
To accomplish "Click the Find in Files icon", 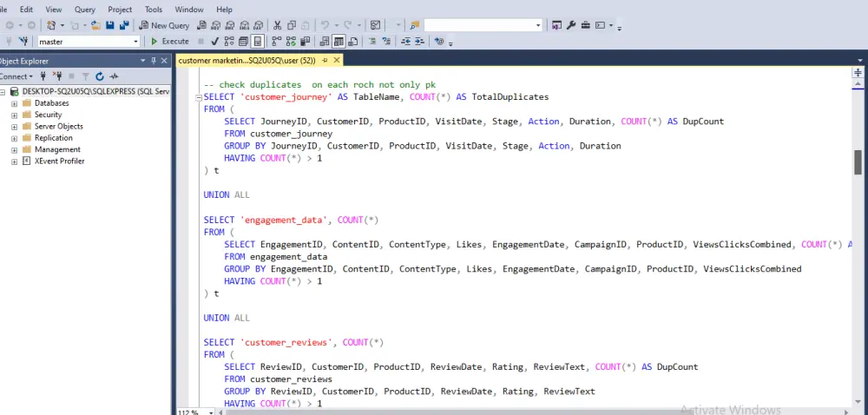I will click(x=414, y=25).
